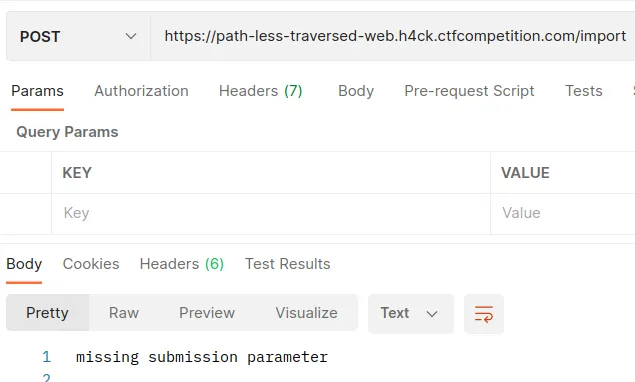Open the Pre-request Script tab
Viewport: 635px width, 382px height.
pyautogui.click(x=469, y=91)
